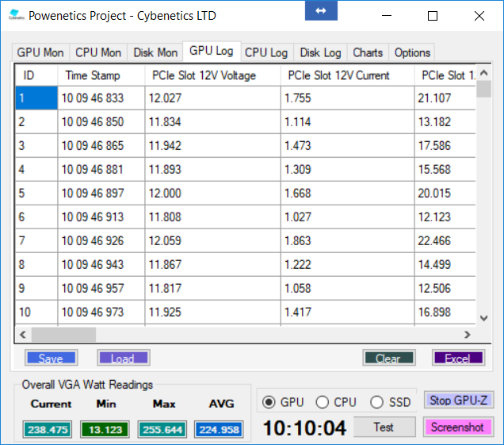Click time stamp cell 10 09 46 850
The height and width of the screenshot is (445, 504).
click(101, 121)
